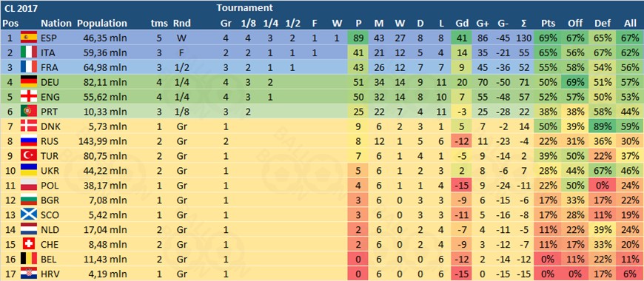Viewport: 644px width, 281px height.
Task: Select the Population column header
Action: [102, 24]
